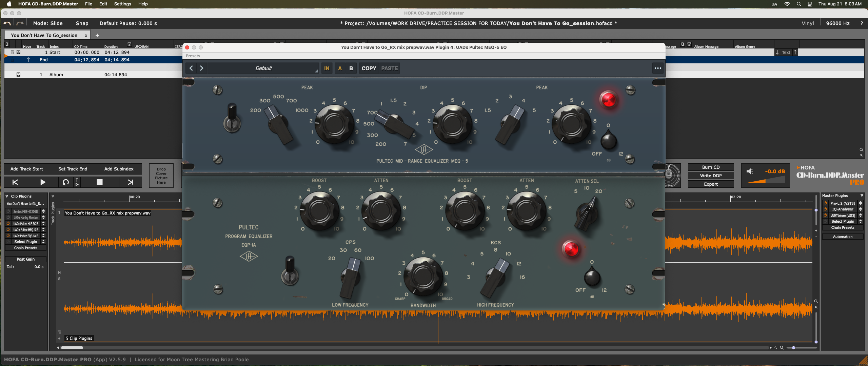Go to previous preset arrow
The width and height of the screenshot is (868, 366).
click(191, 68)
